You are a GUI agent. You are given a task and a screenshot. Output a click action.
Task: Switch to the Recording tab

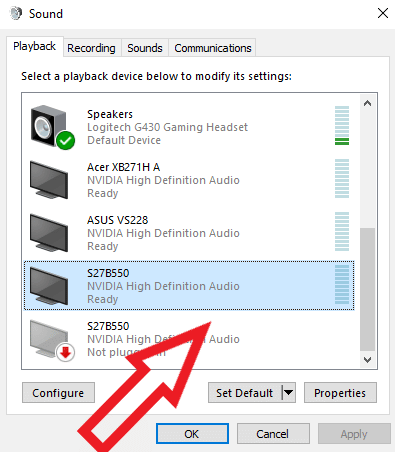tap(91, 48)
